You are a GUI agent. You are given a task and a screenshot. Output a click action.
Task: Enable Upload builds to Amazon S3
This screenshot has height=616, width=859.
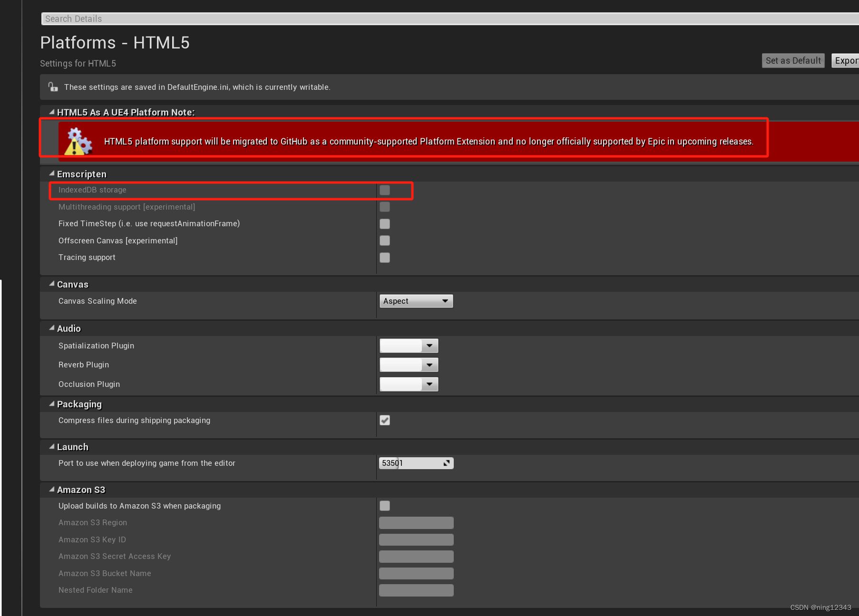tap(384, 506)
